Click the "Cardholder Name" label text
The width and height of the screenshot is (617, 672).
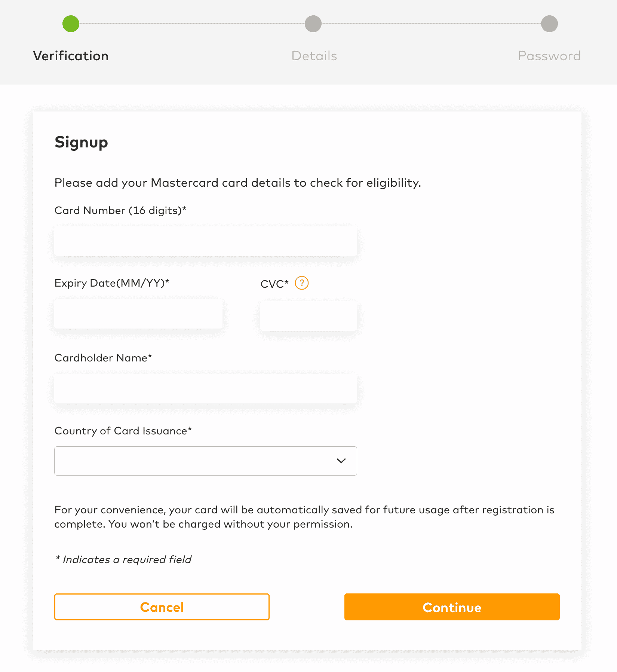pyautogui.click(x=103, y=358)
